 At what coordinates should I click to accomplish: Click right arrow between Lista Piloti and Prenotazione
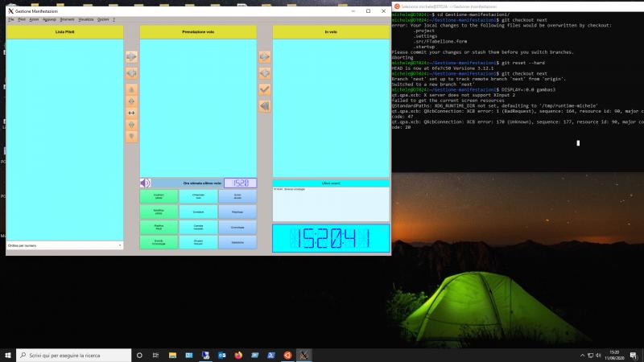click(x=131, y=57)
